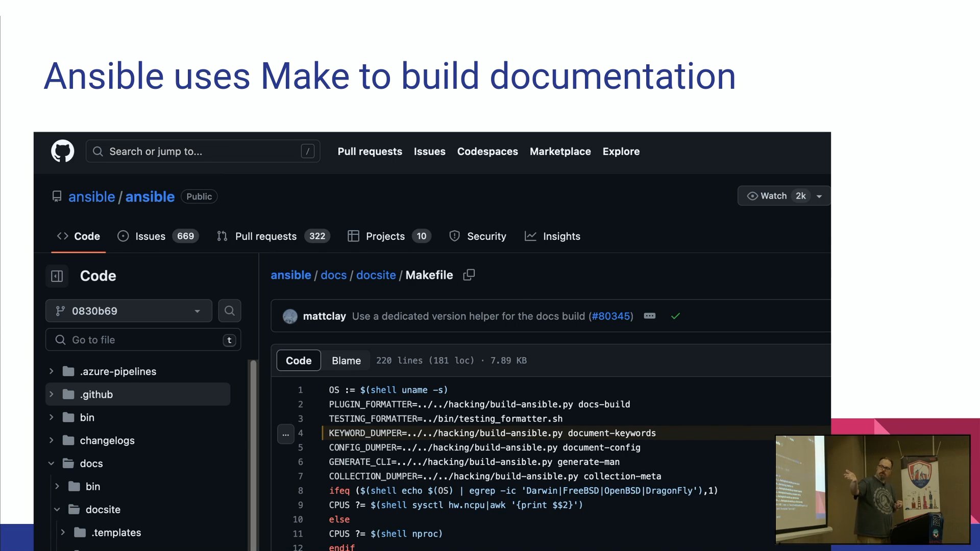Open the repository Pull requests tab with 322
This screenshot has height=551, width=980.
point(273,236)
